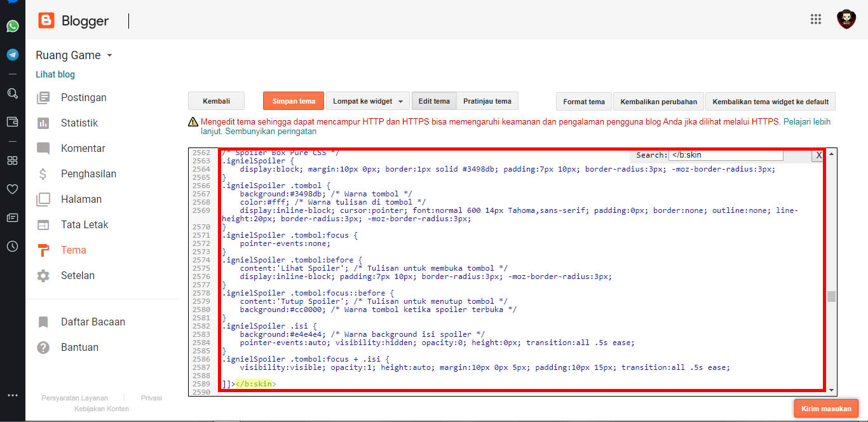
Task: Click the Blogger logo icon
Action: click(x=46, y=21)
